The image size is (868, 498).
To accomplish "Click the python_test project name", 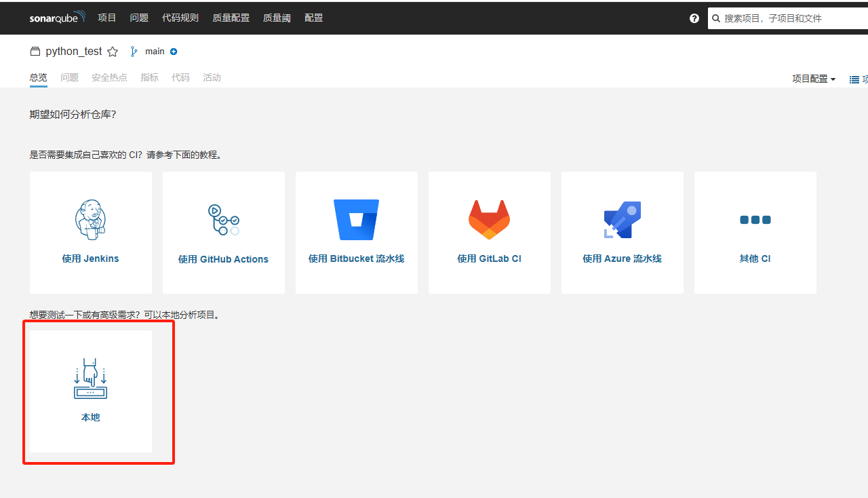I will click(74, 52).
